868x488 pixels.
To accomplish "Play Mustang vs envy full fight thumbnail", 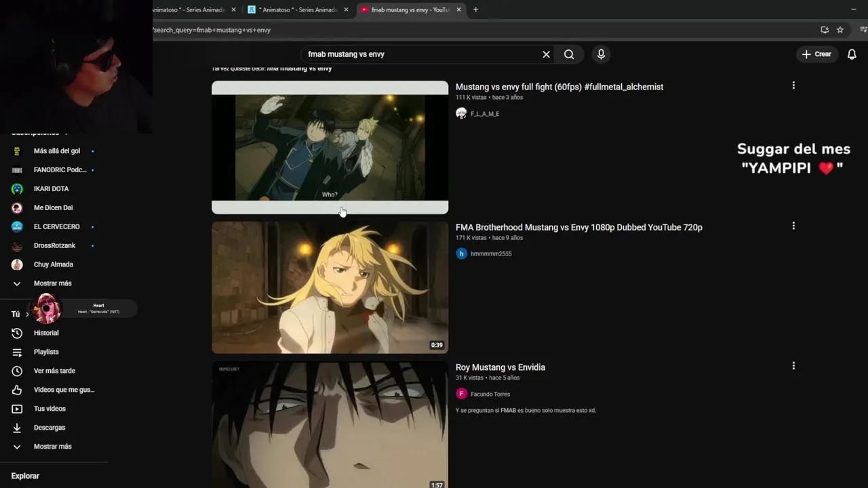I will click(330, 147).
